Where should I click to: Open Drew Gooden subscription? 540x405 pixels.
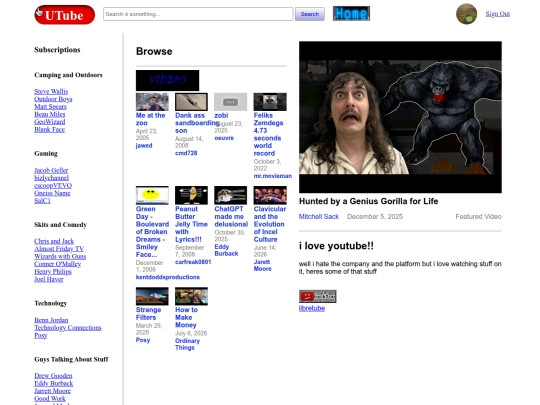pyautogui.click(x=53, y=375)
